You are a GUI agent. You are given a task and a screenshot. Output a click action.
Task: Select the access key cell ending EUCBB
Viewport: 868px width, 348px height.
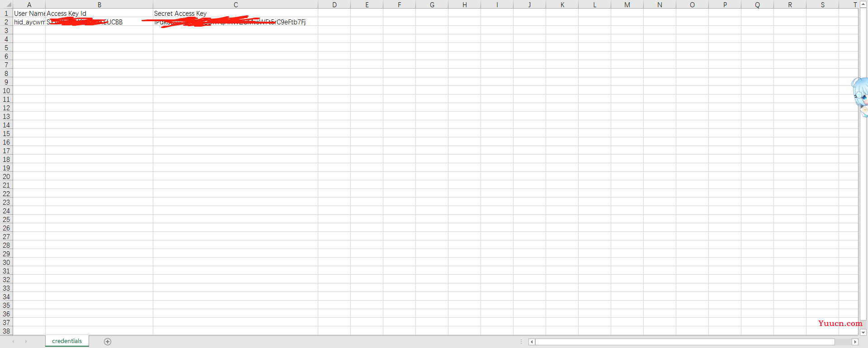click(x=99, y=22)
